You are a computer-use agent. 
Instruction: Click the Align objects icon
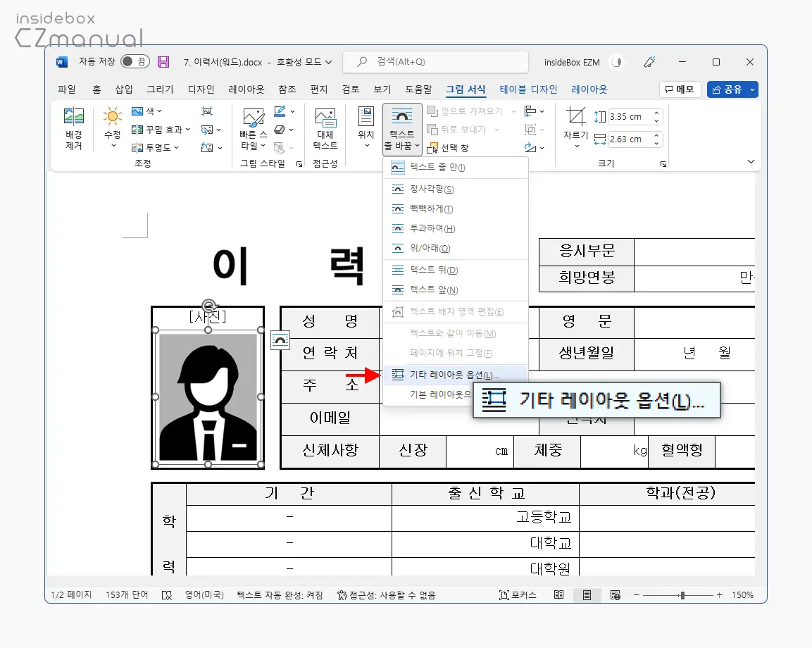point(530,111)
